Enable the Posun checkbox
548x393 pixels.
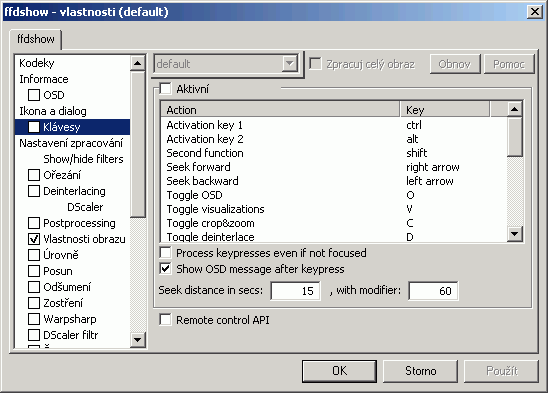tap(34, 271)
